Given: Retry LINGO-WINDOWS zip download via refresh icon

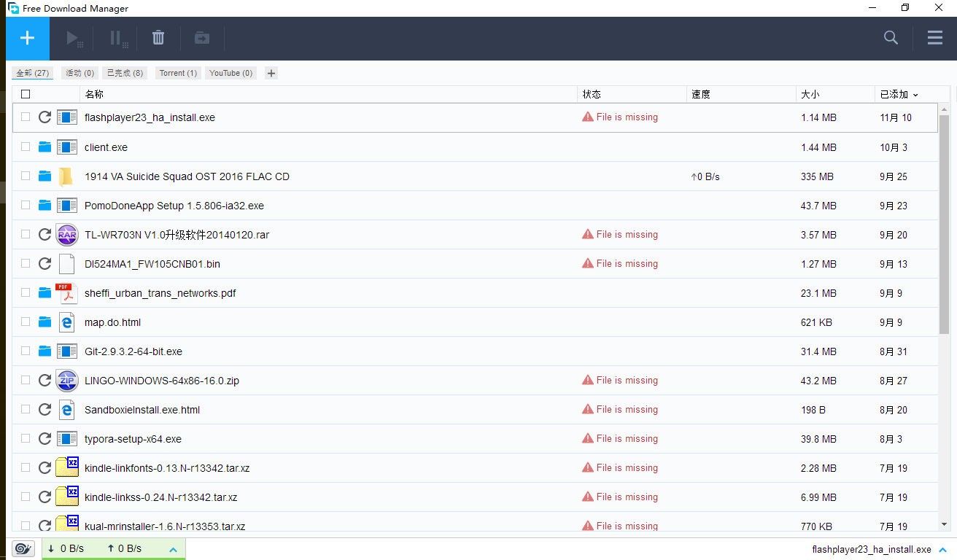Looking at the screenshot, I should 44,381.
